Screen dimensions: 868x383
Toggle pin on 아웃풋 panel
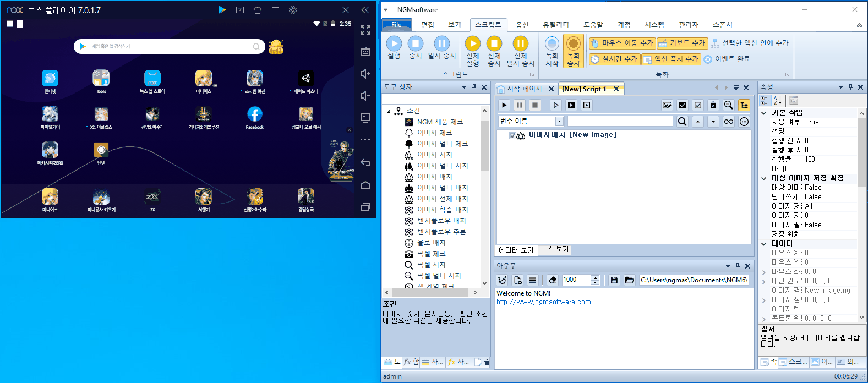tap(738, 266)
